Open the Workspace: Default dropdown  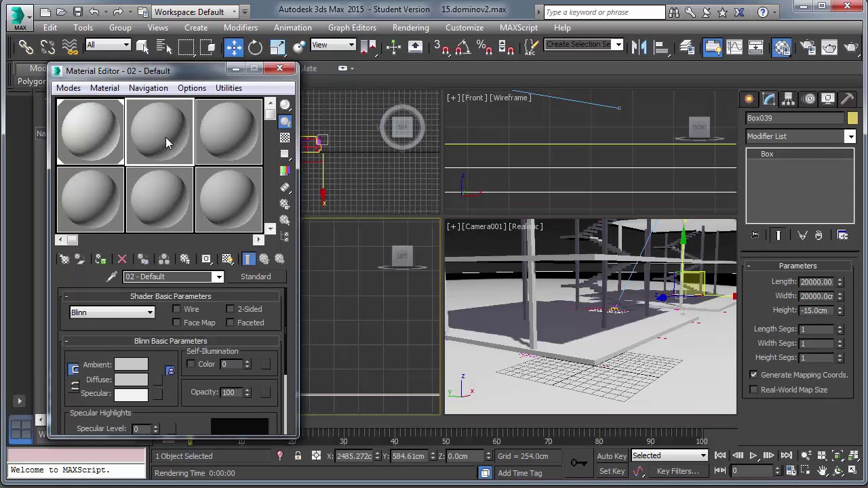pyautogui.click(x=195, y=12)
